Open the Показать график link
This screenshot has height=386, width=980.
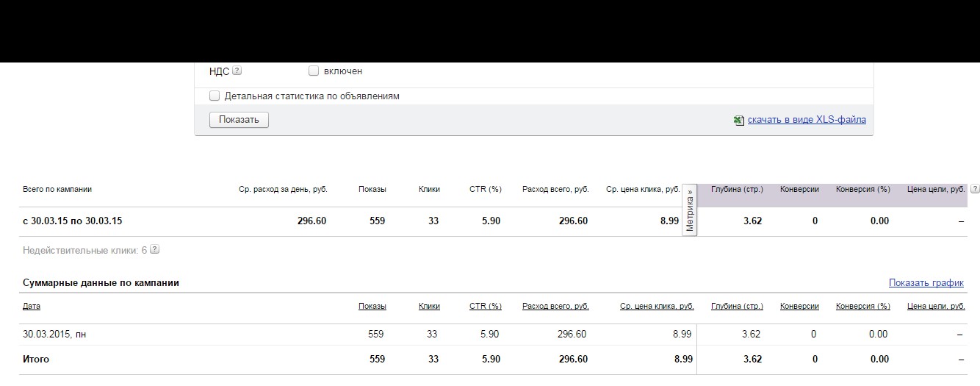pyautogui.click(x=926, y=283)
